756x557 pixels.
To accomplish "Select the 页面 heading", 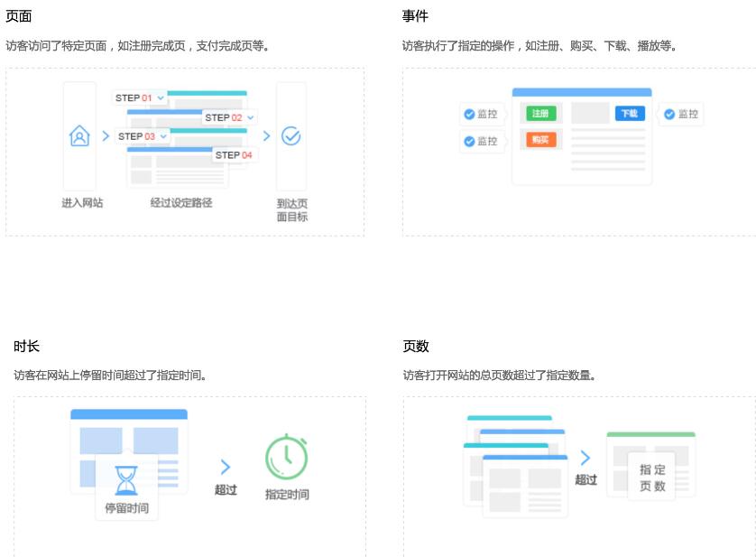I will (x=18, y=16).
